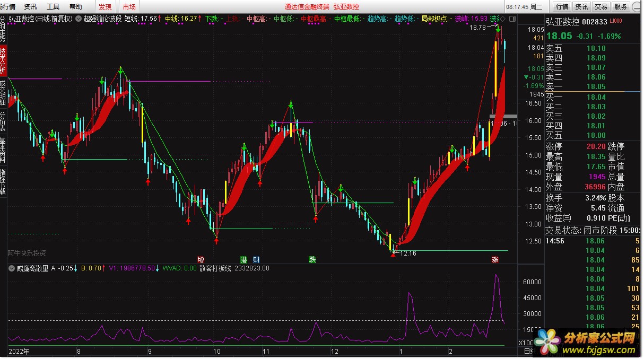This screenshot has height=359, width=644.
Task: Click the 12.16 low price label
Action: point(408,253)
